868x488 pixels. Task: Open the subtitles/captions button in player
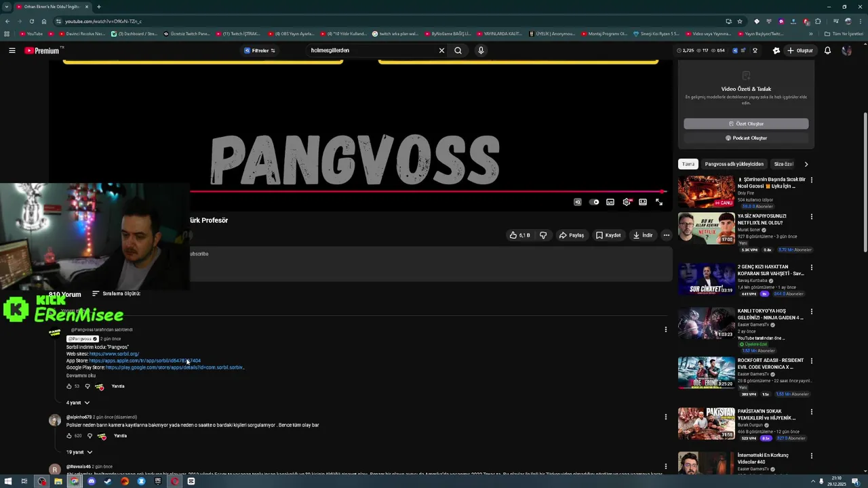(x=610, y=202)
